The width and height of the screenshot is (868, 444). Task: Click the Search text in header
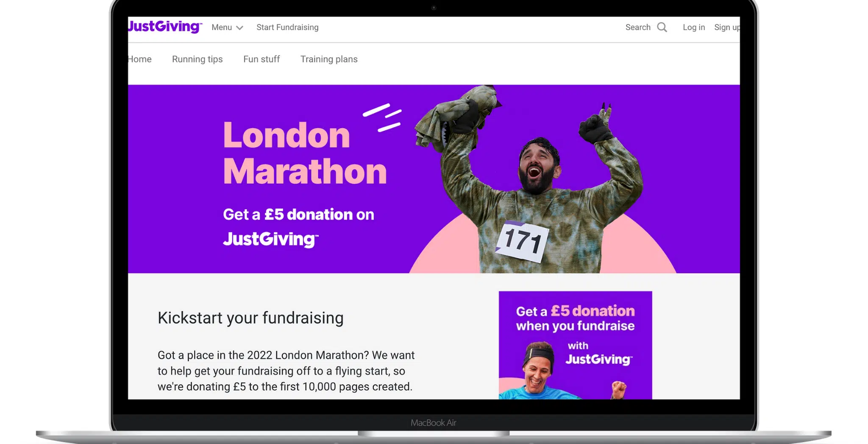click(x=638, y=27)
